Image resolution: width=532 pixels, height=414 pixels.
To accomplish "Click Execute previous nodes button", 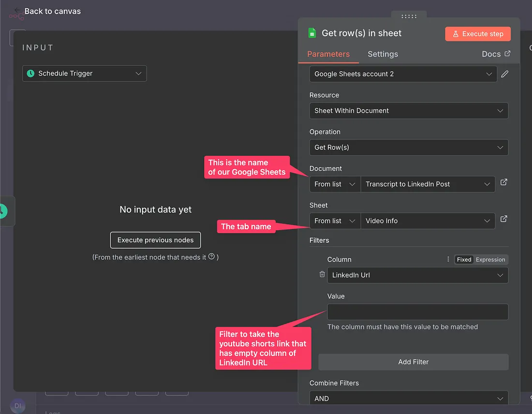I will pyautogui.click(x=155, y=240).
